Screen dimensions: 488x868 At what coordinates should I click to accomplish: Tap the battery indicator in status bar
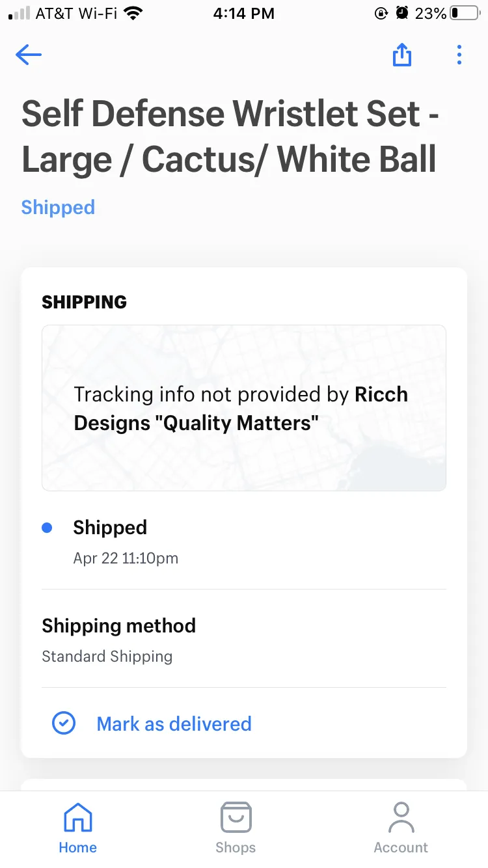tap(464, 13)
